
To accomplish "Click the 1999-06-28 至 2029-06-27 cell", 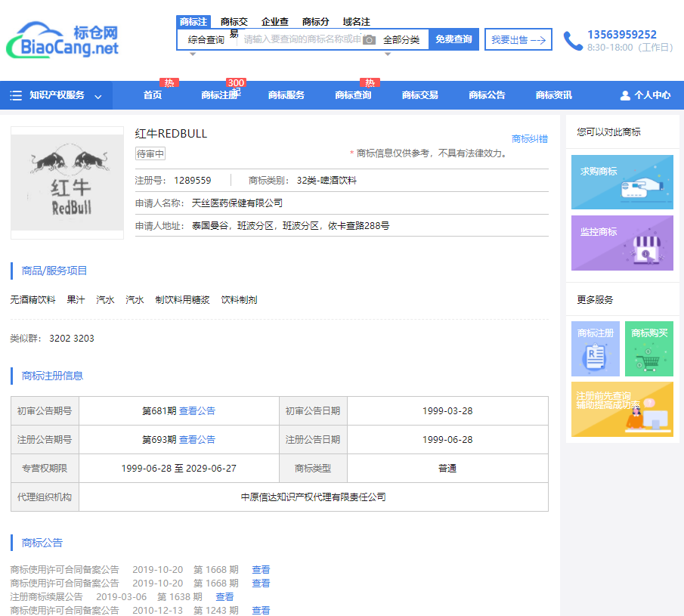I will click(x=179, y=469).
